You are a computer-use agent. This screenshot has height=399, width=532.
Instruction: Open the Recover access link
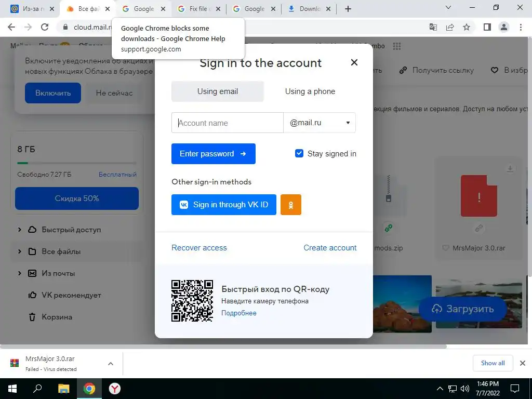(x=199, y=248)
